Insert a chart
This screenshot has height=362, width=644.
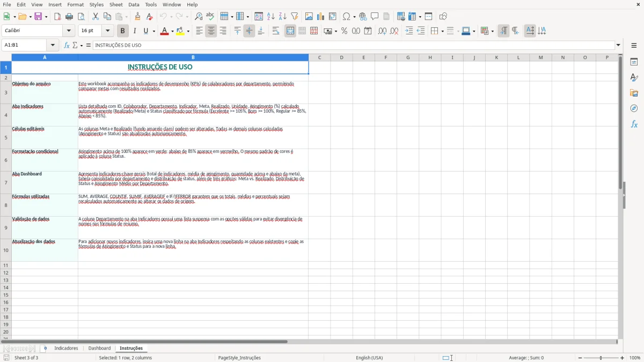click(x=321, y=17)
